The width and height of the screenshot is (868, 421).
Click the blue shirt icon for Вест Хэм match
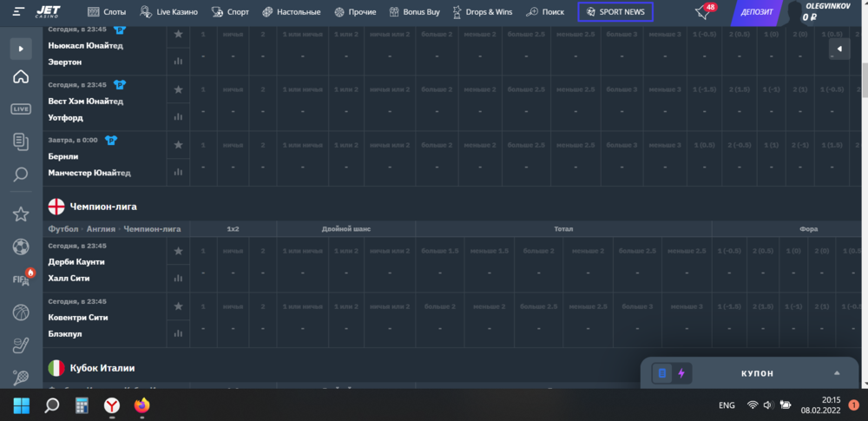tap(119, 85)
